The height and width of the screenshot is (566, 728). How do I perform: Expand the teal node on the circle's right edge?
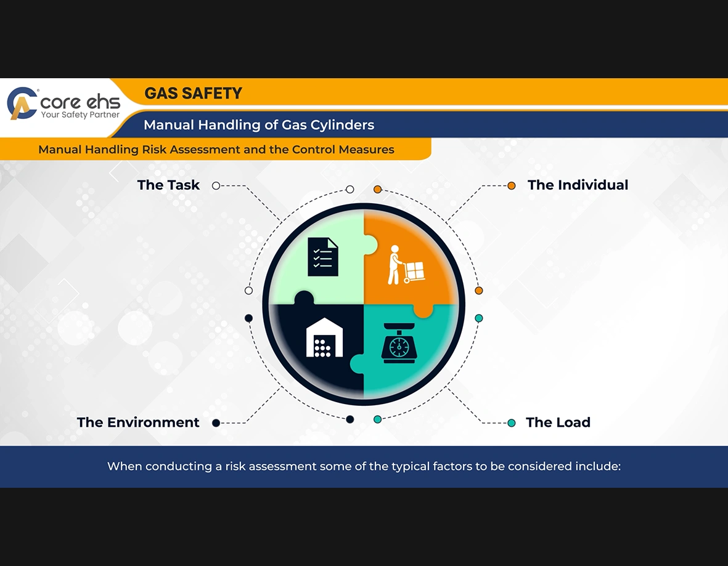479,318
